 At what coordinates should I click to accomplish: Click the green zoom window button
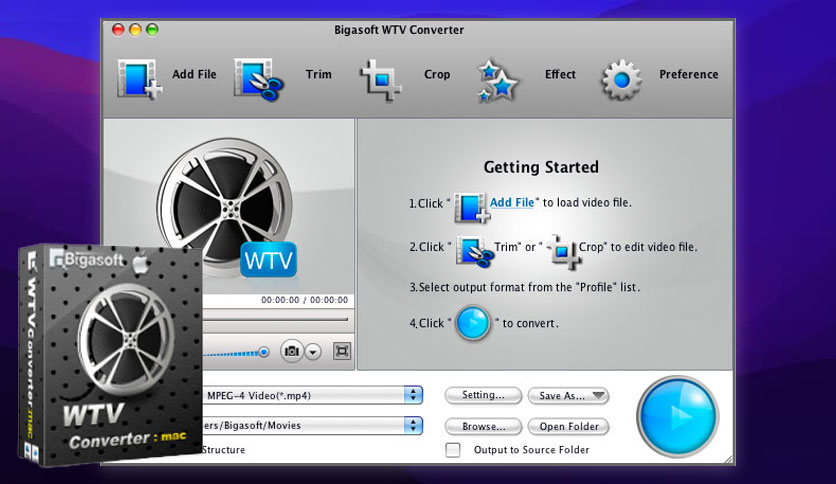click(x=152, y=30)
